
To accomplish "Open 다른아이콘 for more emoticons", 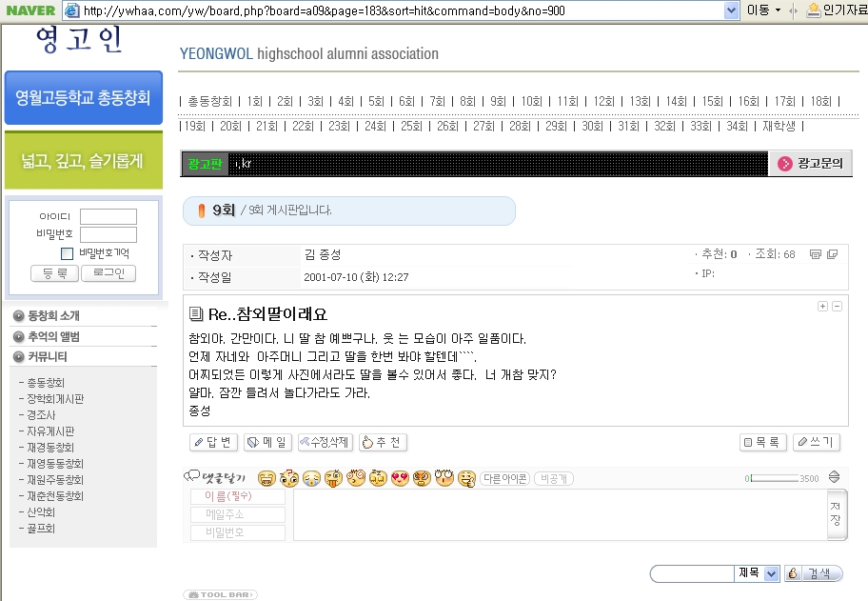I will pos(504,478).
